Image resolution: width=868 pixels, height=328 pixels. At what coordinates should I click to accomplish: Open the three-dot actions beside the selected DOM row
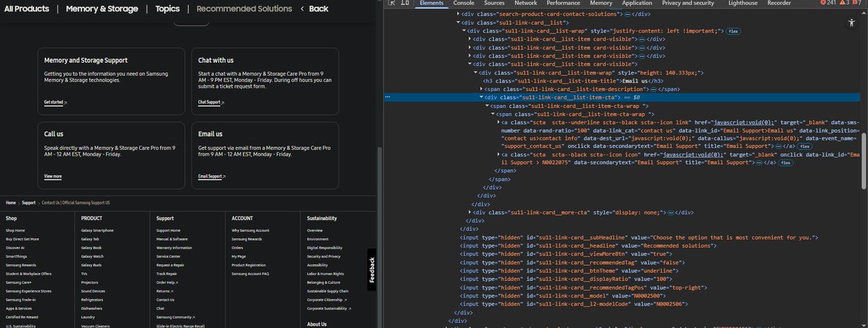[x=388, y=96]
